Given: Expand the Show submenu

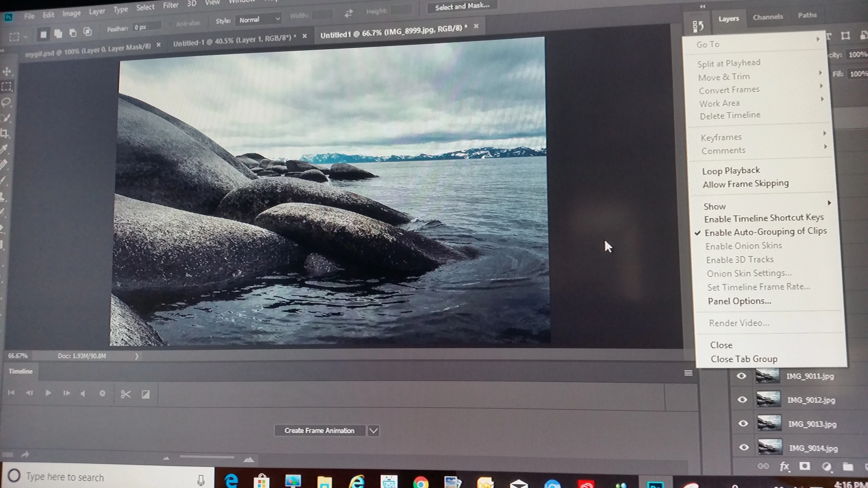Looking at the screenshot, I should point(715,206).
